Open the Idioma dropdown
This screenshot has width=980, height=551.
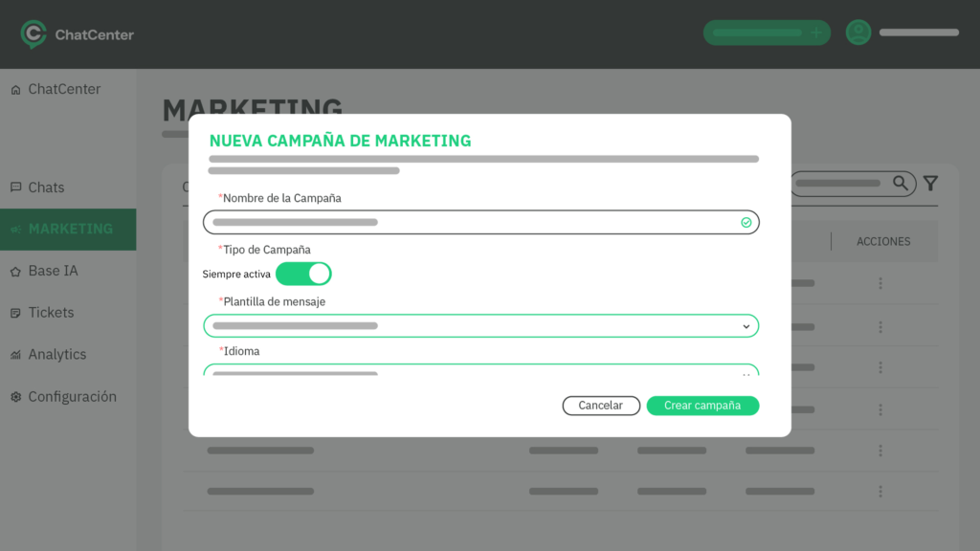tap(746, 371)
